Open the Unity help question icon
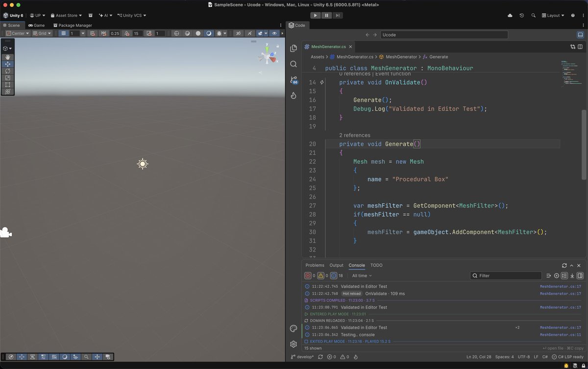The height and width of the screenshot is (369, 588). (573, 16)
